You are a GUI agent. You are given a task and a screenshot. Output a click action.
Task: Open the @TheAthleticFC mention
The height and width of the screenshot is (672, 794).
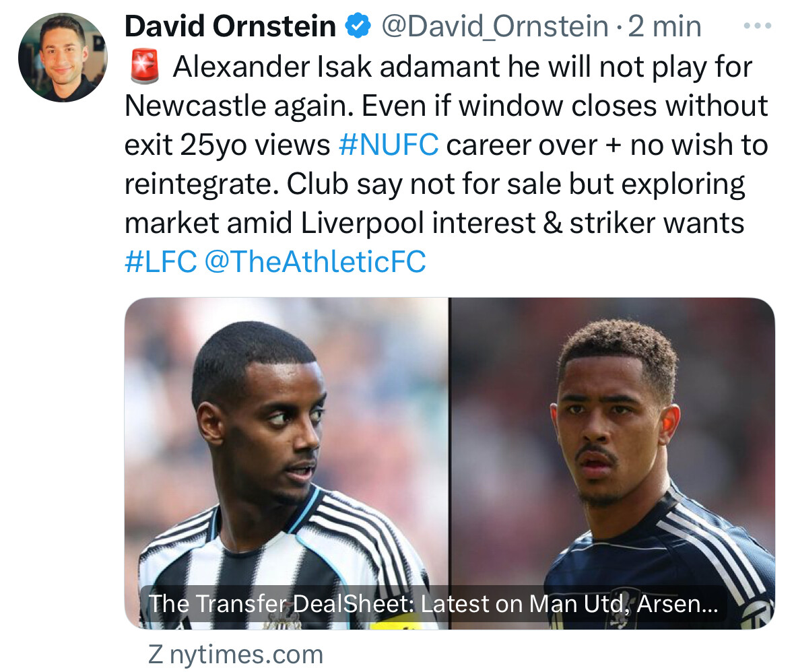click(315, 262)
